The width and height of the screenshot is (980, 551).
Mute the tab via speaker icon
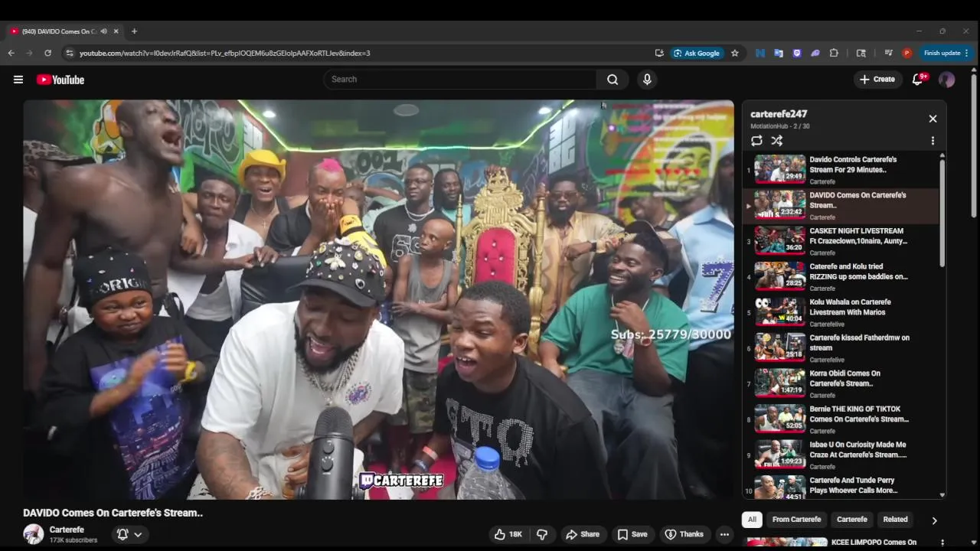pyautogui.click(x=103, y=31)
